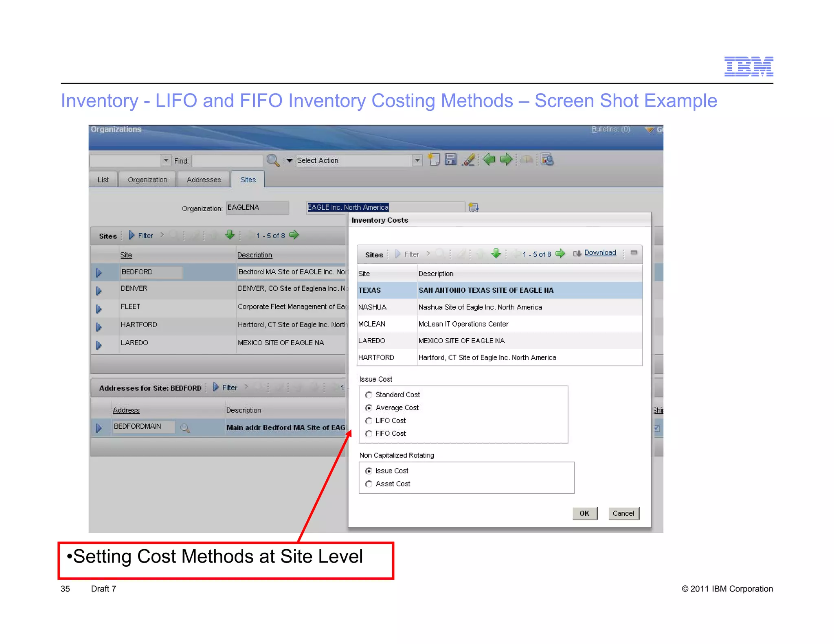
Task: Expand the LAREDO site row in background table
Action: pos(99,345)
